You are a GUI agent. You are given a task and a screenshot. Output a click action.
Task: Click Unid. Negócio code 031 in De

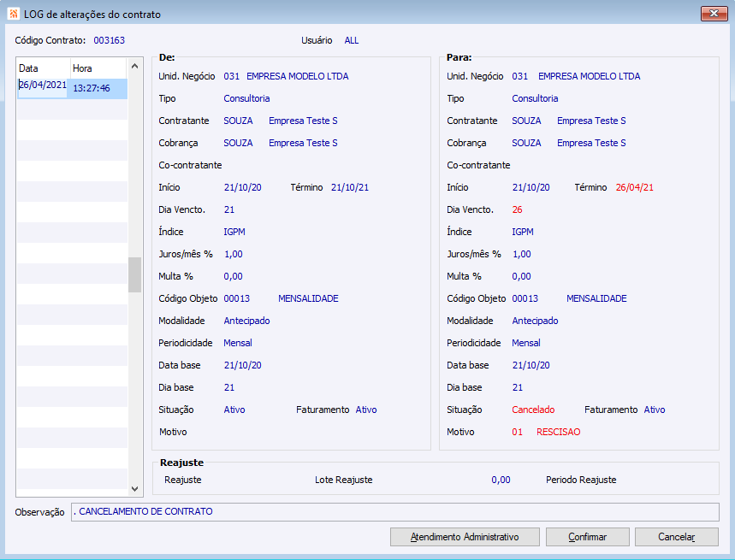pos(232,76)
